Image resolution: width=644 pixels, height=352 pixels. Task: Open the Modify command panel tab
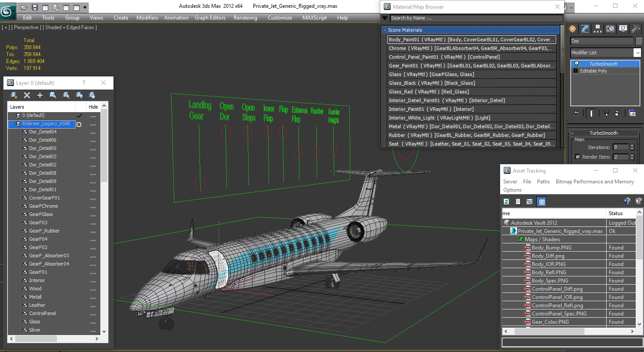(x=585, y=29)
